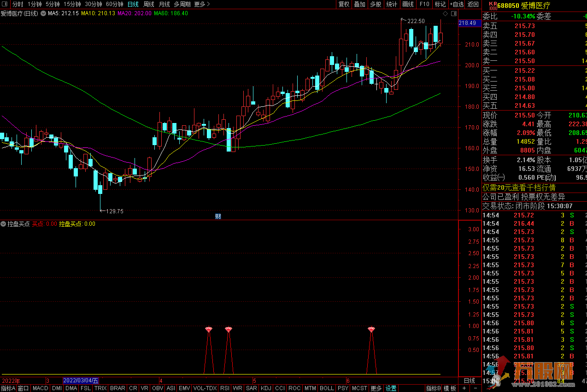Open the 统计 statistics tool
Screen dimensions: 587x392
pyautogui.click(x=392, y=4)
